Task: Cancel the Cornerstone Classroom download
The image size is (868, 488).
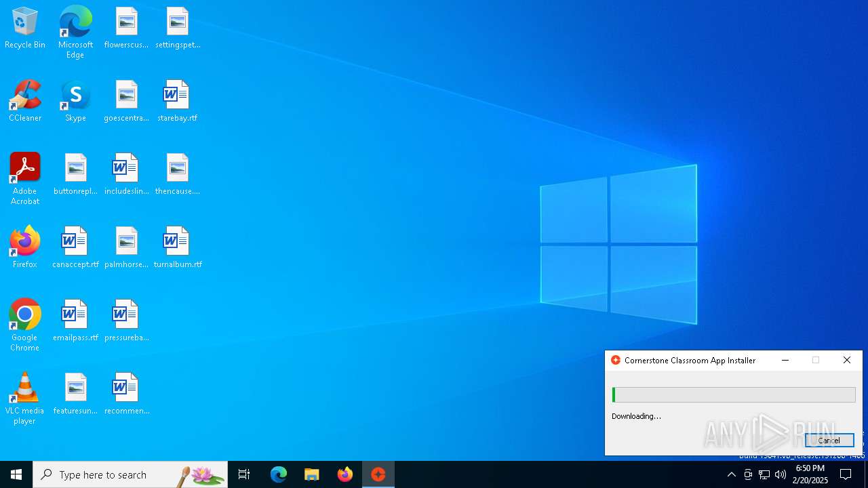Action: pyautogui.click(x=829, y=440)
